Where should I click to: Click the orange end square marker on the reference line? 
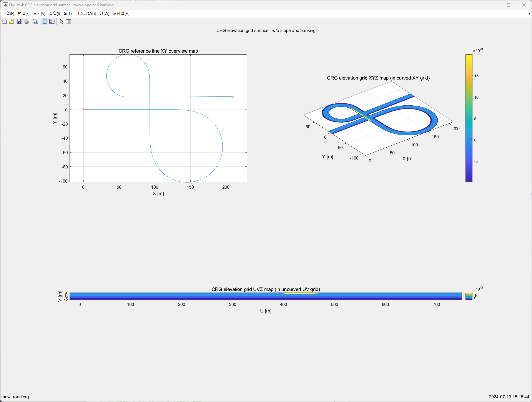click(233, 97)
